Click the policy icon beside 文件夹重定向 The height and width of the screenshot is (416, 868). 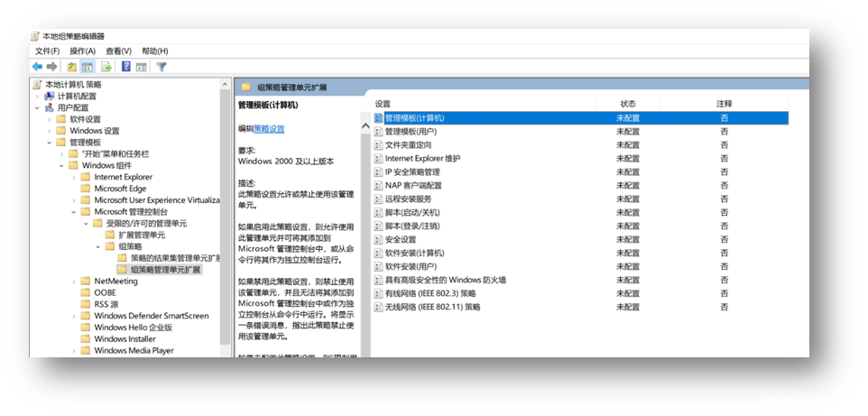point(379,145)
